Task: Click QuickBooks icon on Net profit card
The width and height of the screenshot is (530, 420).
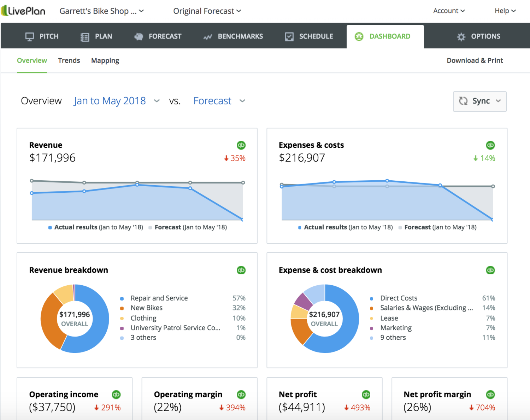Action: (366, 395)
